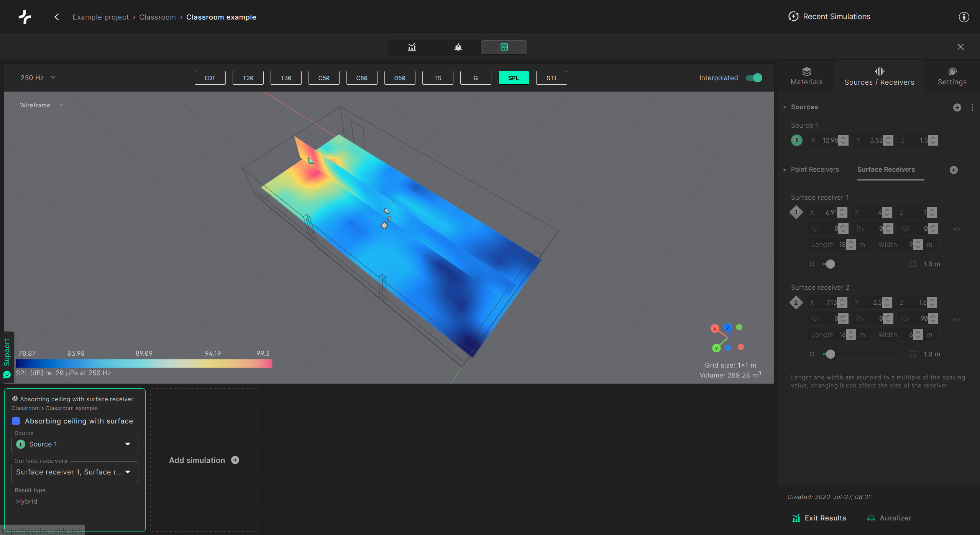Open the Wireframe display dropdown

coord(41,105)
